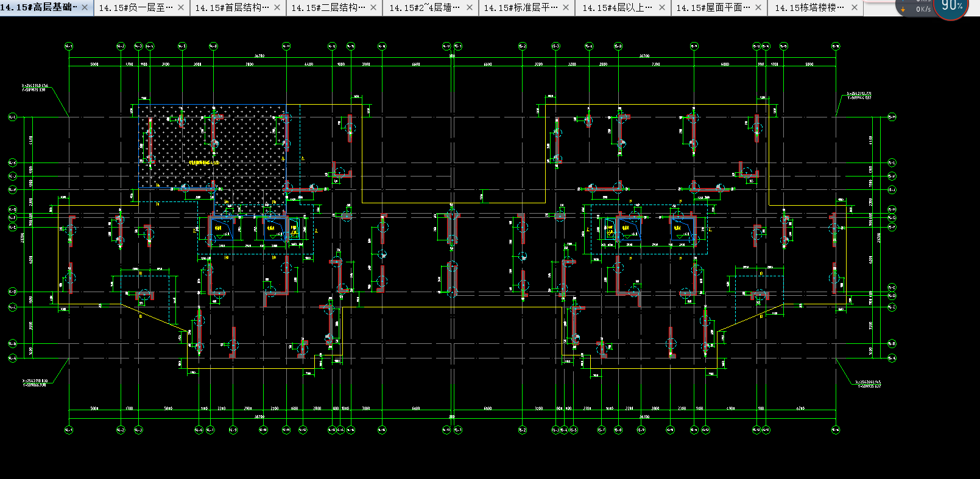Close the 14.15#2~4层墙 tab
Viewport: 980px width, 479px height.
(x=470, y=8)
